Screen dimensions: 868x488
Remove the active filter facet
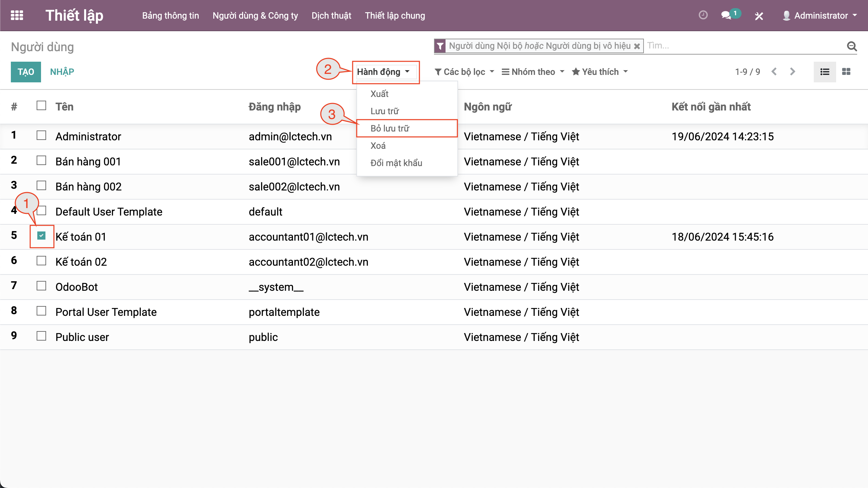coord(637,46)
